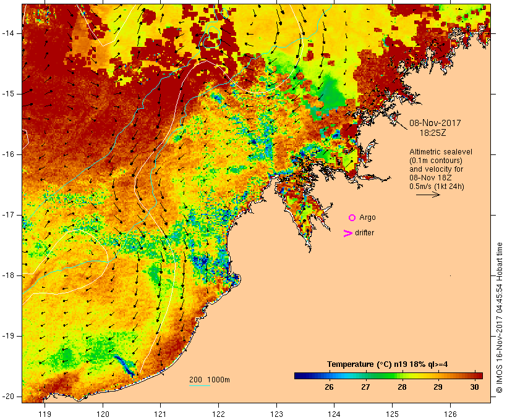
Task: Click the color bar value 29
Action: click(438, 387)
